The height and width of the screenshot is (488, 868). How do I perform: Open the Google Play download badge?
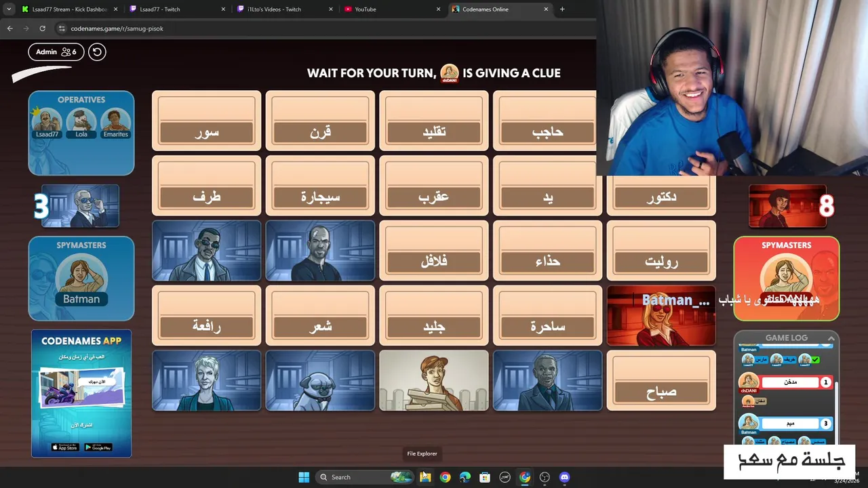pos(98,447)
